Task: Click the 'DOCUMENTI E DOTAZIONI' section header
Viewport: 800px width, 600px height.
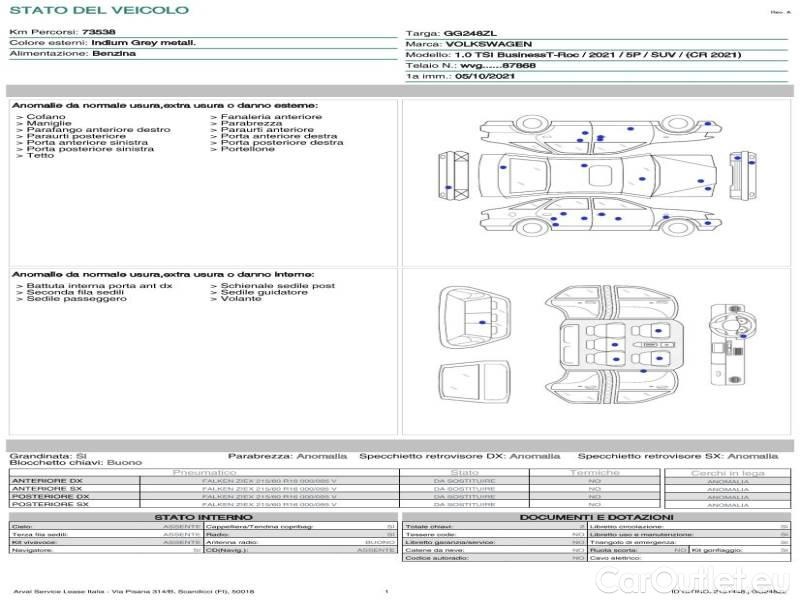Action: [595, 517]
